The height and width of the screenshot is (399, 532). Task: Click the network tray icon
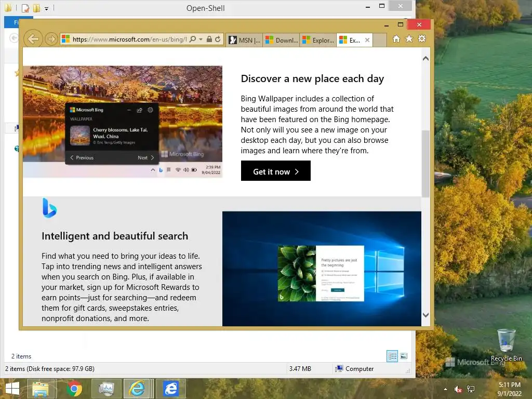point(471,389)
